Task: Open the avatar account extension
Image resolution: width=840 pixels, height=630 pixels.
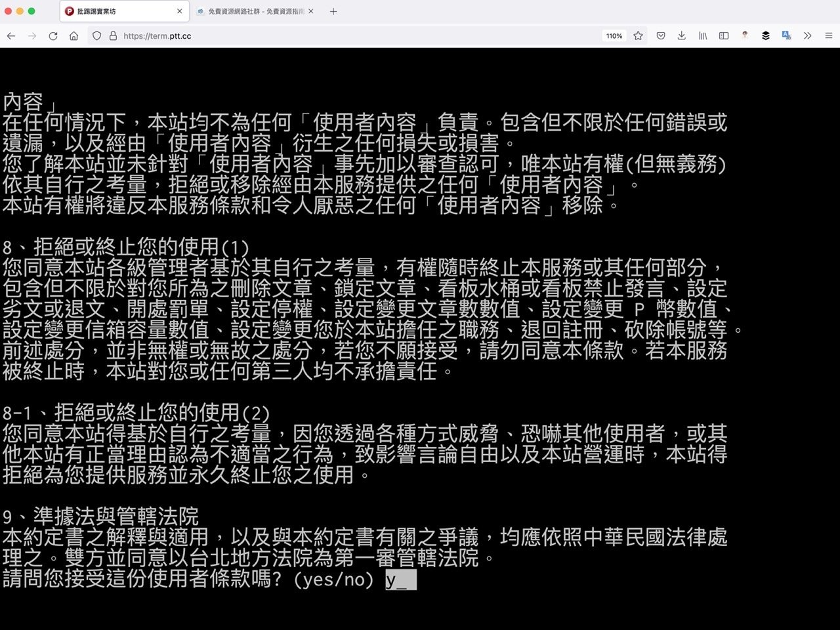Action: coord(745,36)
